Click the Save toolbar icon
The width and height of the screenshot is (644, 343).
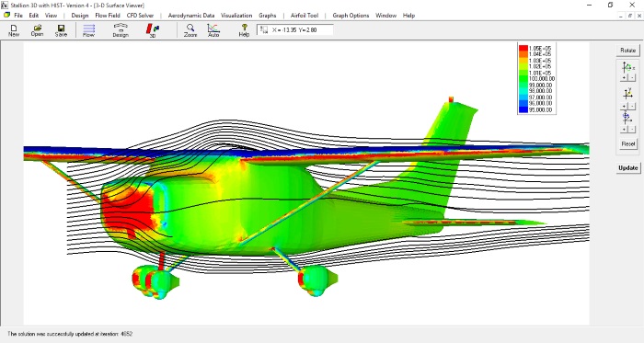pos(61,30)
